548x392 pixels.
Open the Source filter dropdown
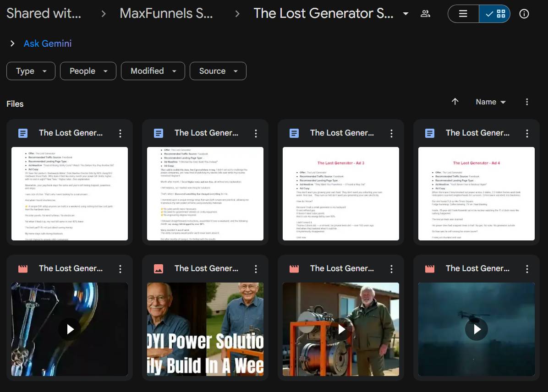tap(218, 71)
